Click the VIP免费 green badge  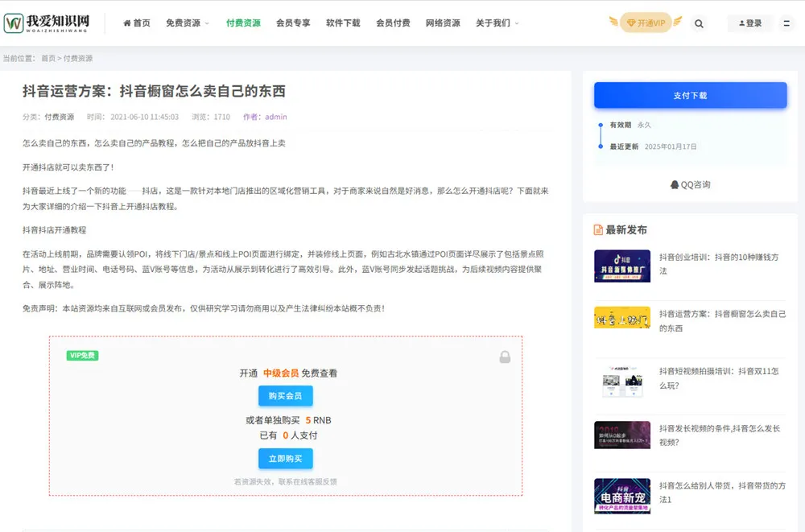point(82,356)
